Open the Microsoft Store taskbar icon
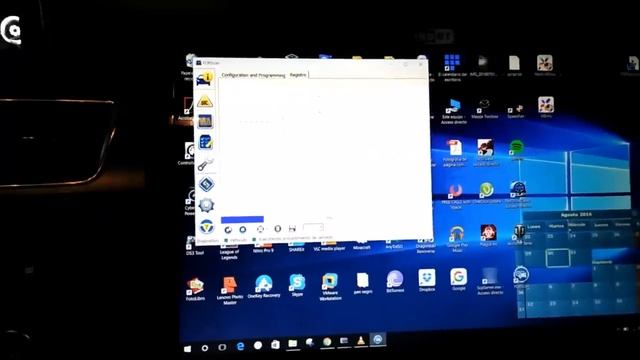Screen dimensions: 640x360 click(x=275, y=344)
